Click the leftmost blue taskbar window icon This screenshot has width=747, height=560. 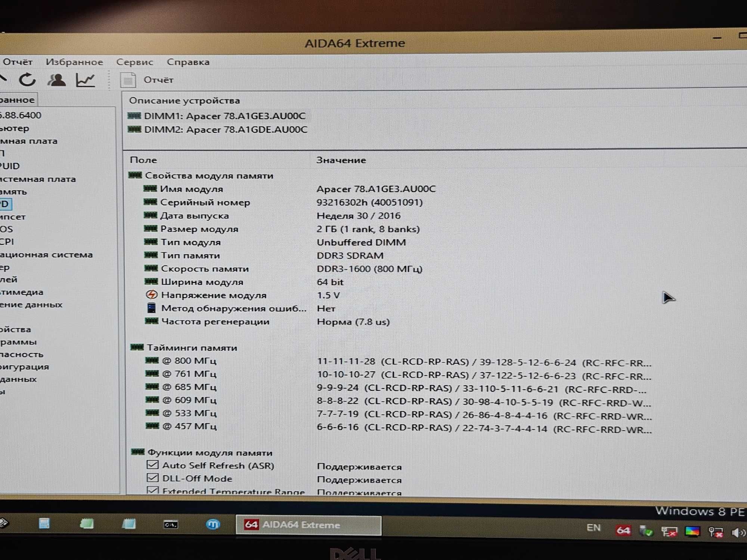coord(44,523)
